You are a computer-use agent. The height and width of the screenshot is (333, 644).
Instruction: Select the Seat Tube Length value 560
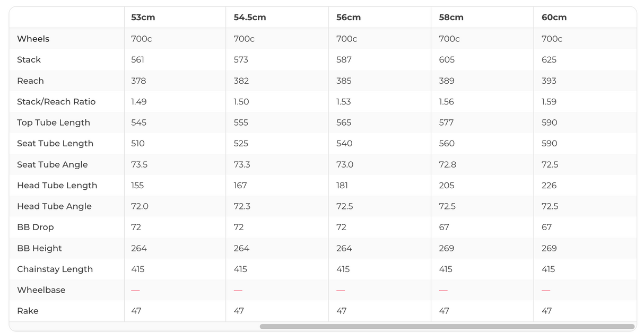(x=448, y=144)
